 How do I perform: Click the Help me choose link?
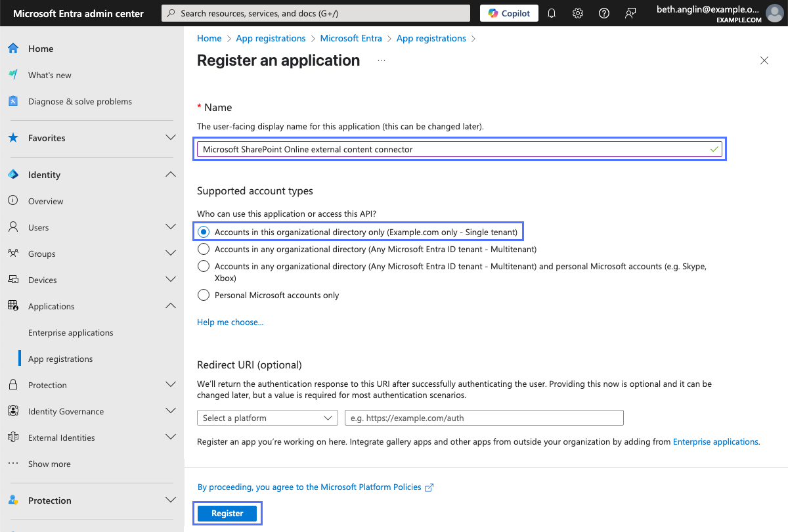230,322
